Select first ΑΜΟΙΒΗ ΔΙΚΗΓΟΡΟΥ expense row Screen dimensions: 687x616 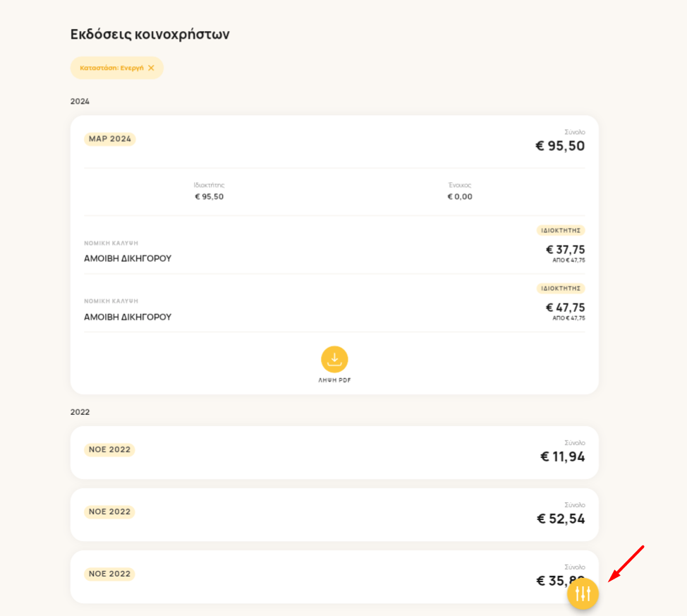point(334,245)
